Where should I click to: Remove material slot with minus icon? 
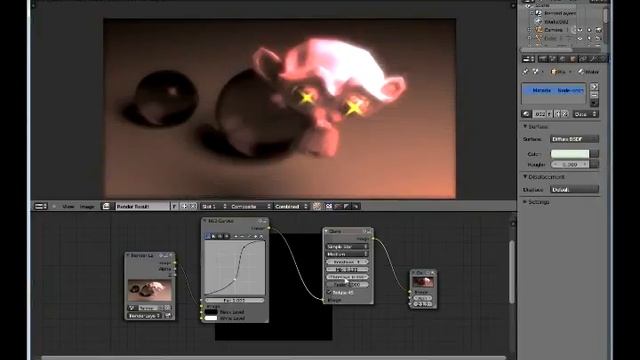[x=594, y=95]
